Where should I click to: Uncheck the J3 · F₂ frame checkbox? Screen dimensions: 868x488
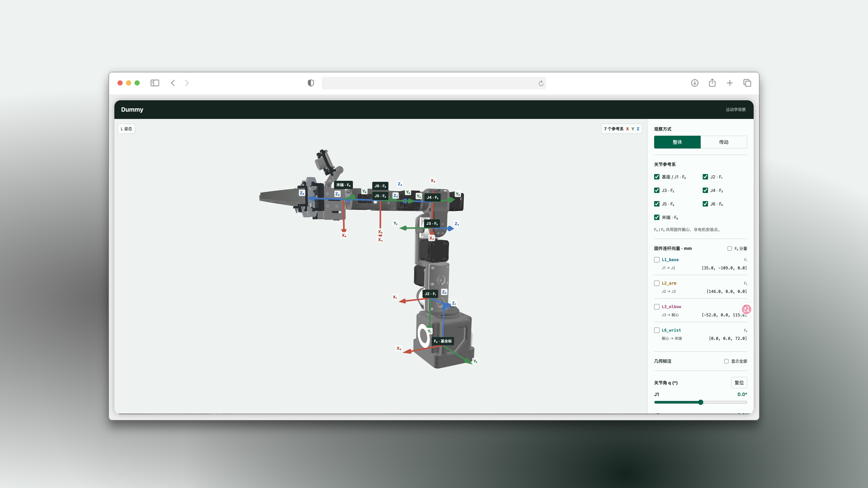click(x=657, y=190)
